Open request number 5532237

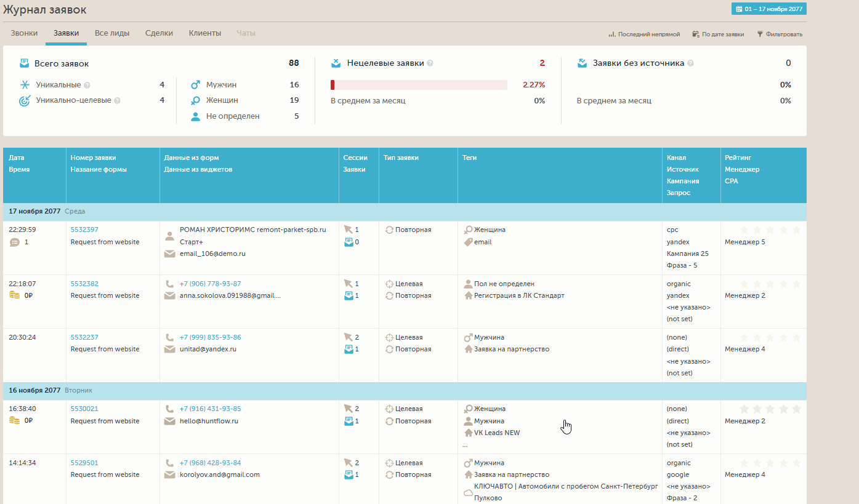click(84, 337)
